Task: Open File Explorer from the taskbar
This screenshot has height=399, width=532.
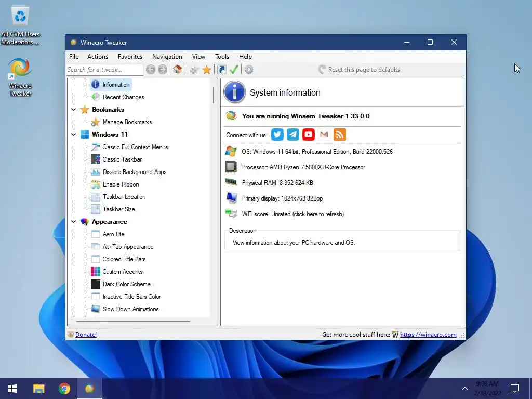Action: click(x=38, y=389)
